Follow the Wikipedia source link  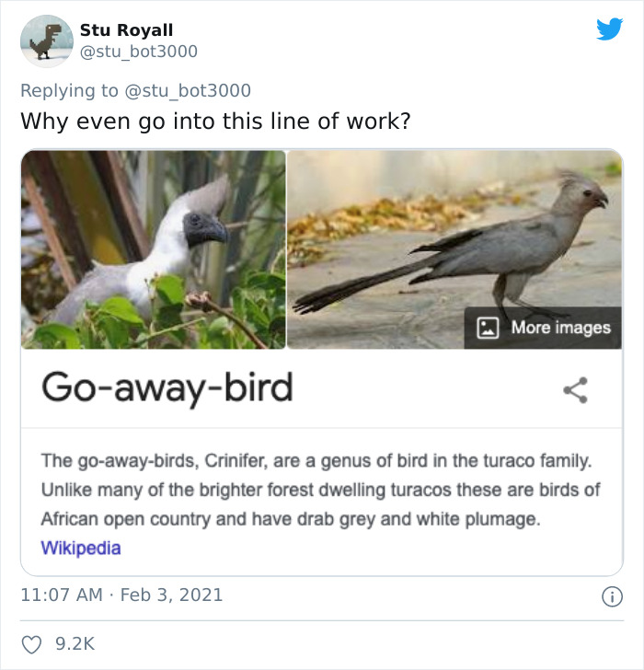pyautogui.click(x=81, y=548)
